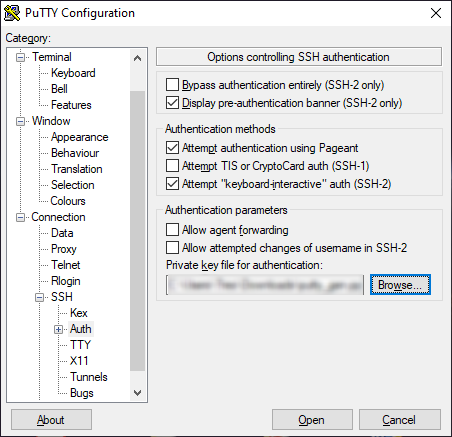Screen dimensions: 452x437
Task: Enable Attempt TIS or CryptoCard auth
Action: 172,166
